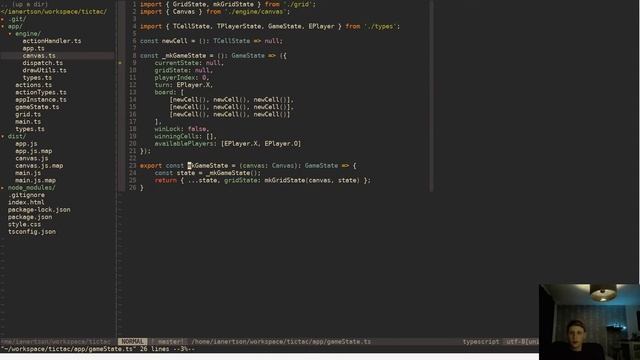Open actionTypes.ts file
This screenshot has width=640, height=360.
pyautogui.click(x=41, y=93)
